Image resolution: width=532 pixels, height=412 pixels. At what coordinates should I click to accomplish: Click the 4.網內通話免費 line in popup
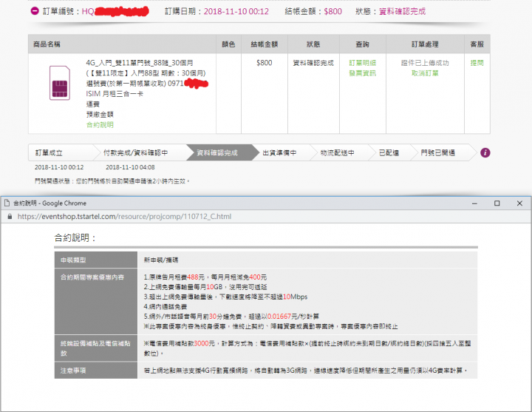tap(166, 307)
